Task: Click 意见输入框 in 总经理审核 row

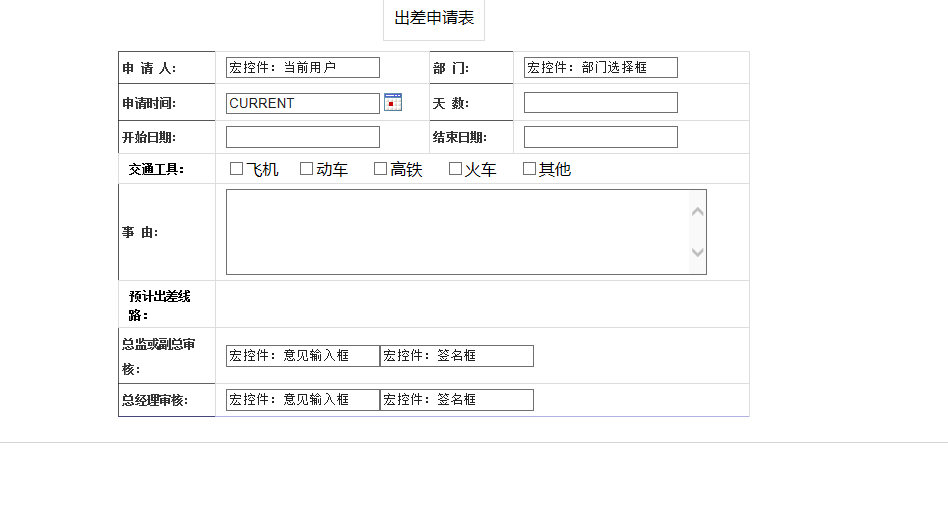Action: pos(303,400)
